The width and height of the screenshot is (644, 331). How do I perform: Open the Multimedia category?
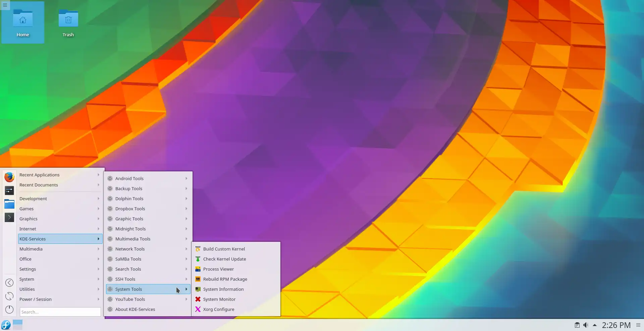pos(60,249)
